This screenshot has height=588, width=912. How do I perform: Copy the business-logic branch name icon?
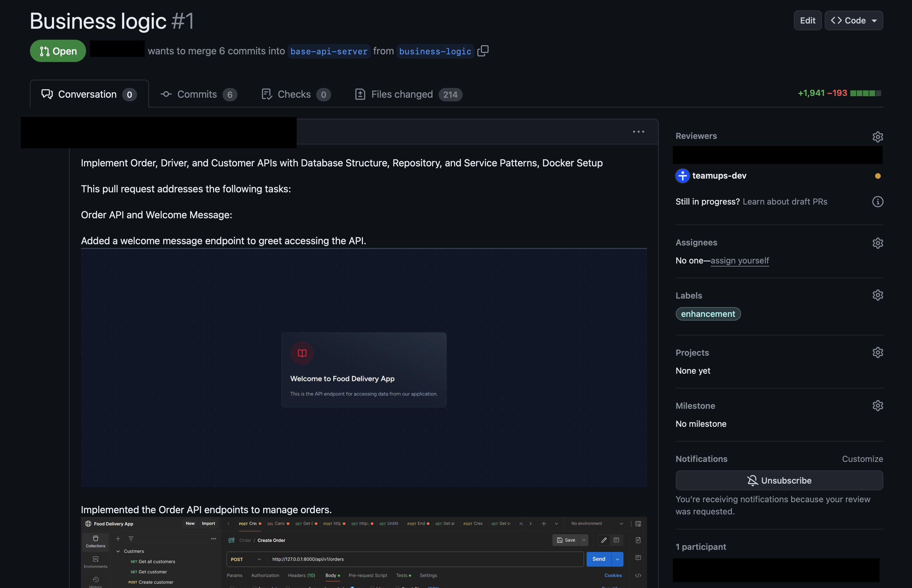pyautogui.click(x=483, y=51)
